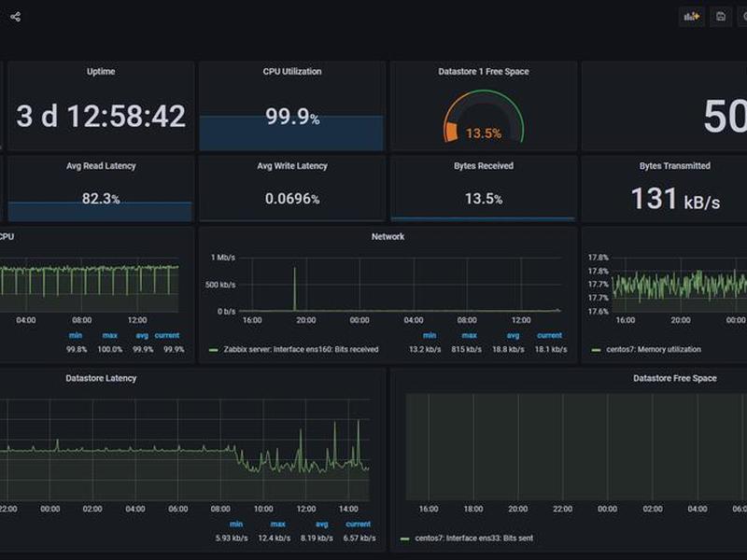Image resolution: width=747 pixels, height=560 pixels.
Task: Click the green legend marker for centos7 Bits sent
Action: pyautogui.click(x=405, y=539)
